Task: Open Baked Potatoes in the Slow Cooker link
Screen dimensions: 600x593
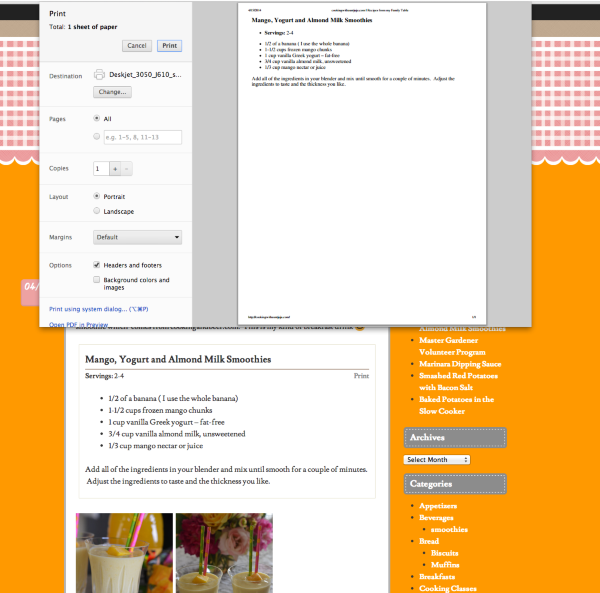Action: tap(456, 405)
